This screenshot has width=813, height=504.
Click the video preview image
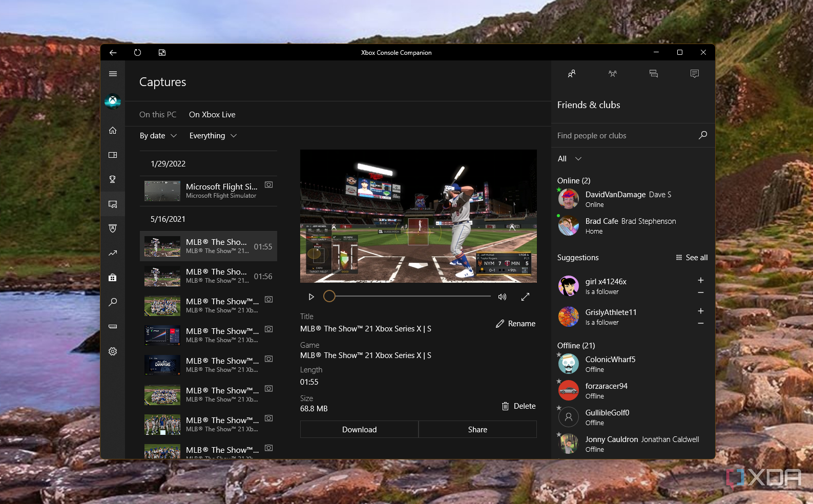click(x=419, y=216)
